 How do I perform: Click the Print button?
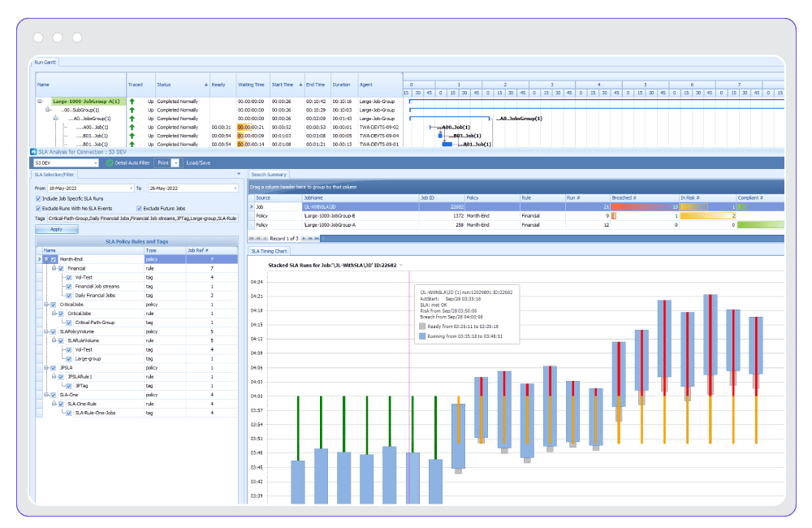tap(163, 162)
